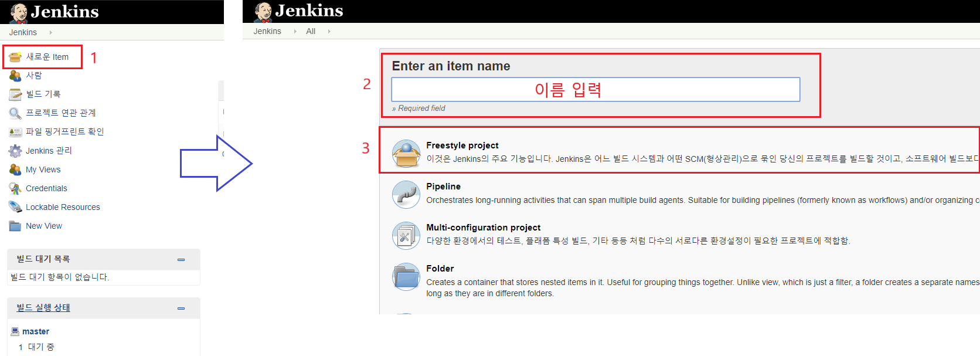Image resolution: width=980 pixels, height=356 pixels.
Task: Choose the Folder title
Action: tap(440, 269)
